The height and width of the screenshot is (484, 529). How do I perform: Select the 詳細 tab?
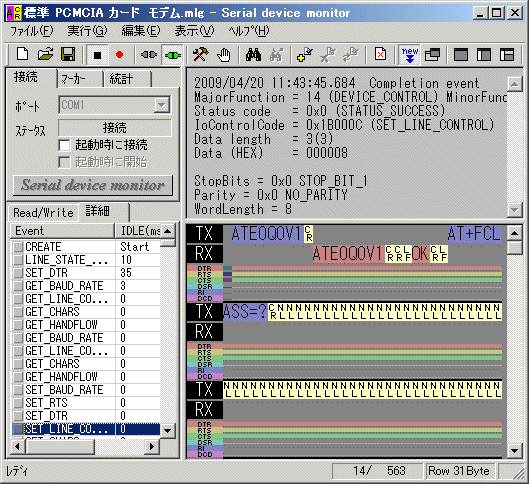(103, 211)
